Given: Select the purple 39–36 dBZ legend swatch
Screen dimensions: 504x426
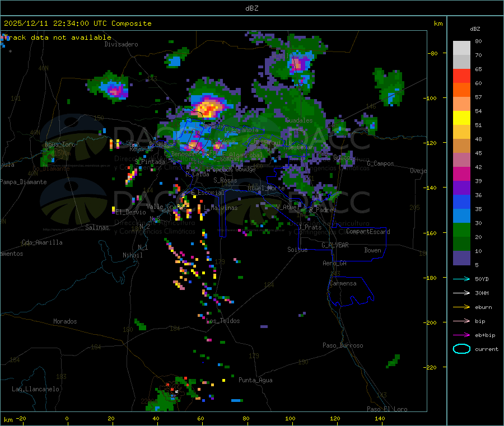Looking at the screenshot, I should click(461, 188).
